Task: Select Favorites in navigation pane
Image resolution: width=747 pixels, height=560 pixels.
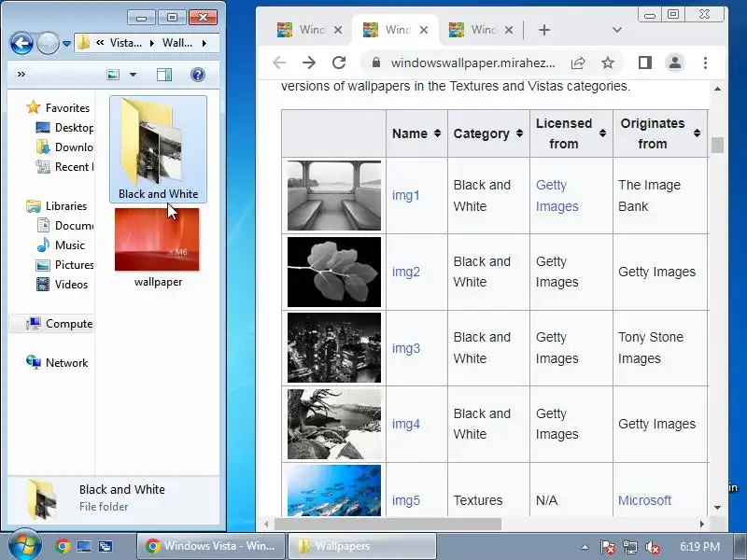Action: tap(58, 107)
